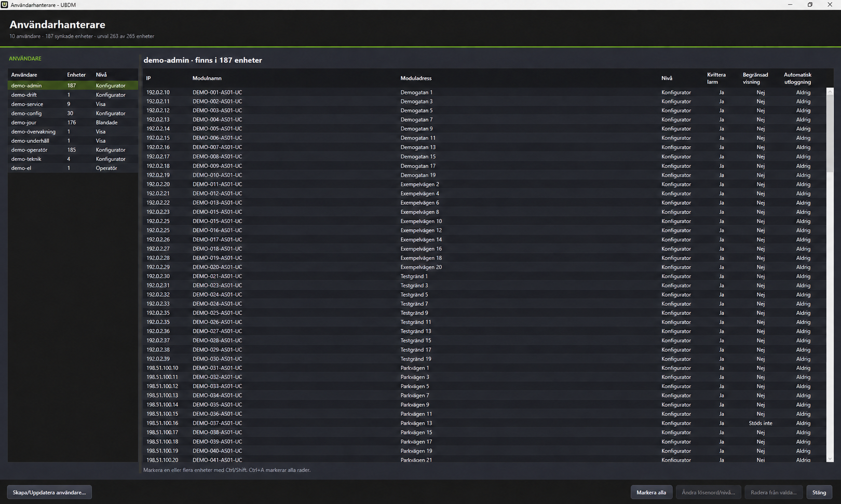Image resolution: width=841 pixels, height=504 pixels.
Task: Click the Blandade level cell for demo-jour
Action: coord(106,122)
